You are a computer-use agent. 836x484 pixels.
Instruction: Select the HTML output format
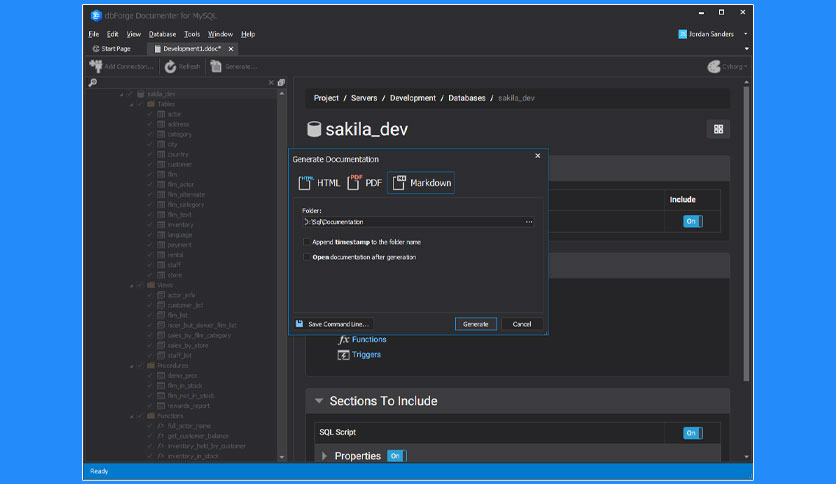[319, 183]
